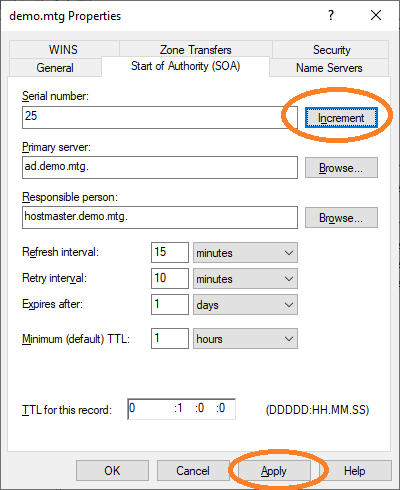Viewport: 400px width, 490px height.
Task: Click the TTL for this record field
Action: coord(182,409)
